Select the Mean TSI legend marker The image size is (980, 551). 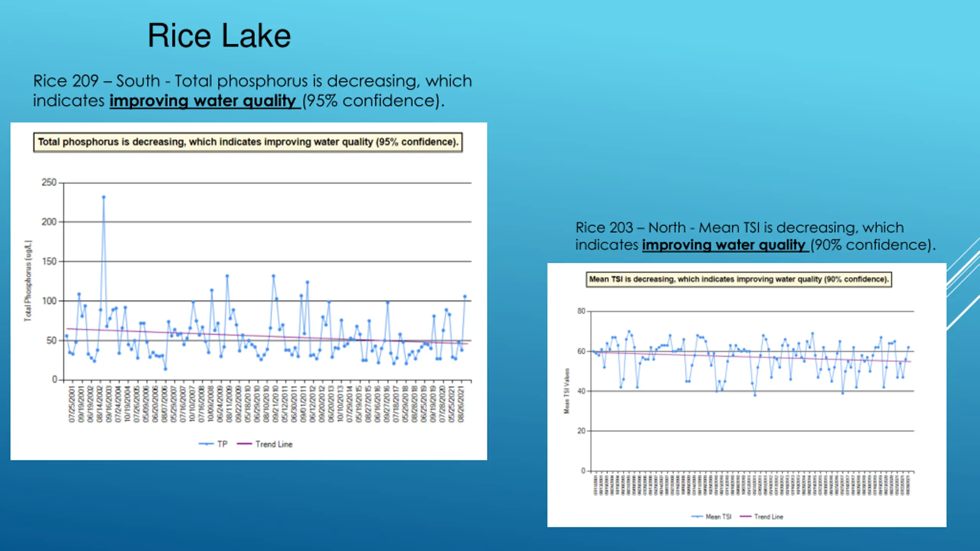click(697, 517)
